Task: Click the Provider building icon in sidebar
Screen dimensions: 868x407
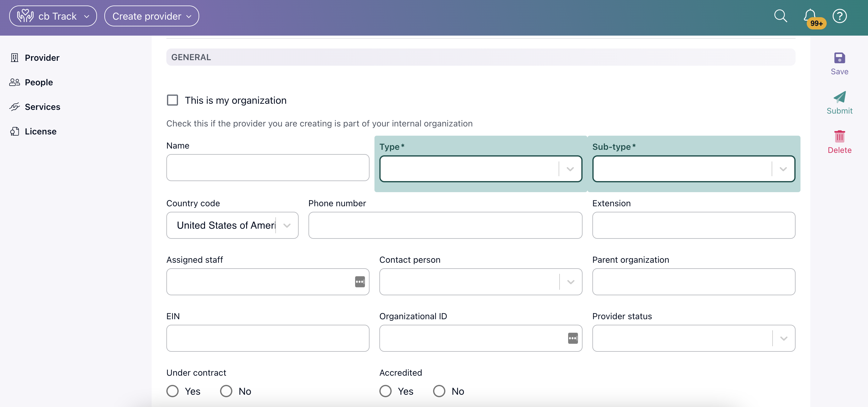Action: [14, 58]
